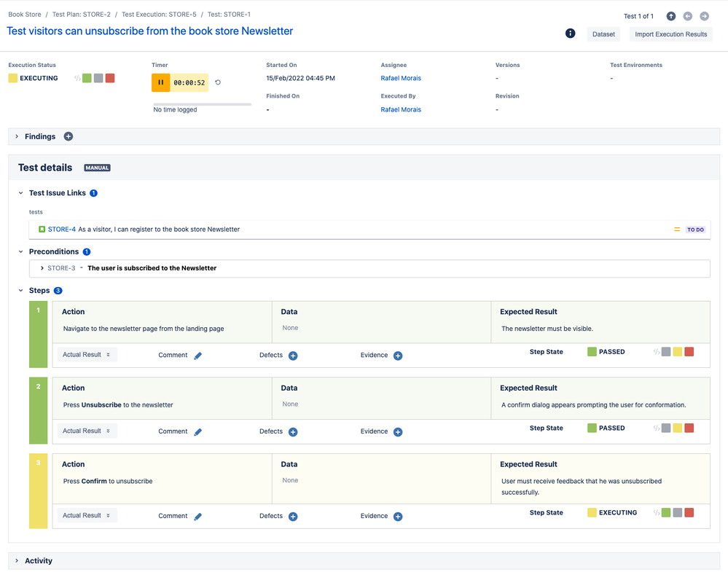Add a defect to step 3
Image resolution: width=728 pixels, height=580 pixels.
(293, 517)
